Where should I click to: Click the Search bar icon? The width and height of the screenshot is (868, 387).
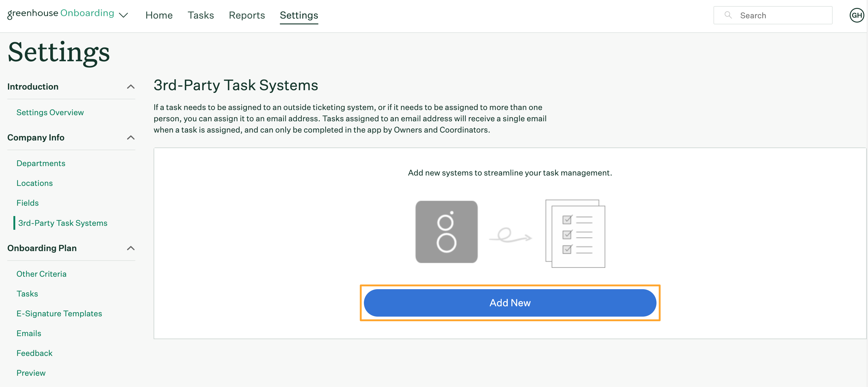pyautogui.click(x=727, y=15)
